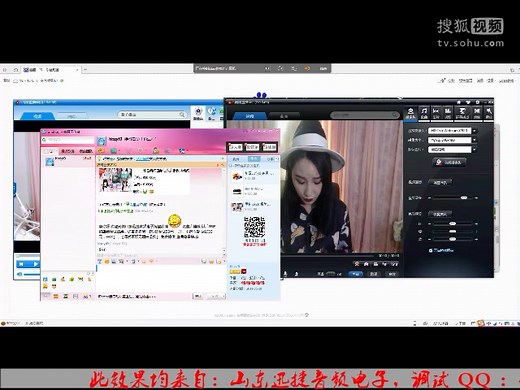Click the blue highlighted button below the video

click(x=355, y=274)
